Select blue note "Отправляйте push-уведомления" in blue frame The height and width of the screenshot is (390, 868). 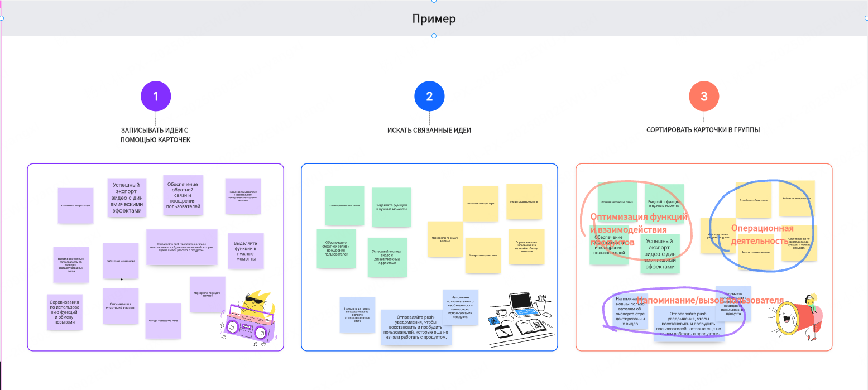pos(416,328)
